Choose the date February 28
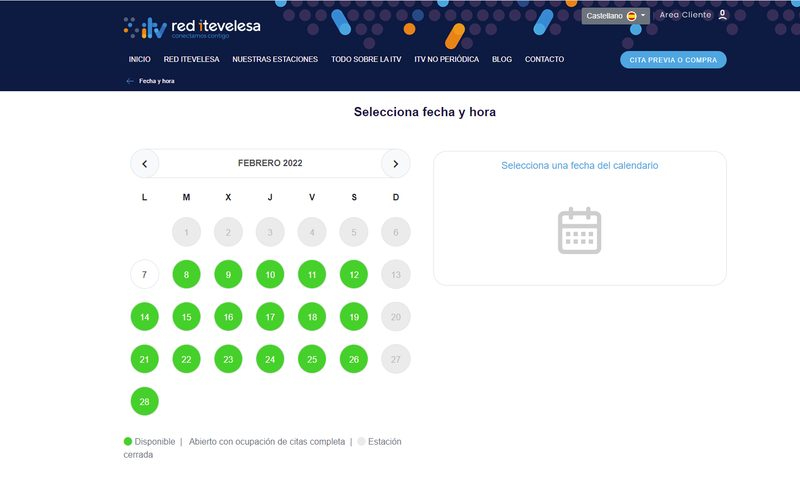The width and height of the screenshot is (800, 500). click(144, 400)
